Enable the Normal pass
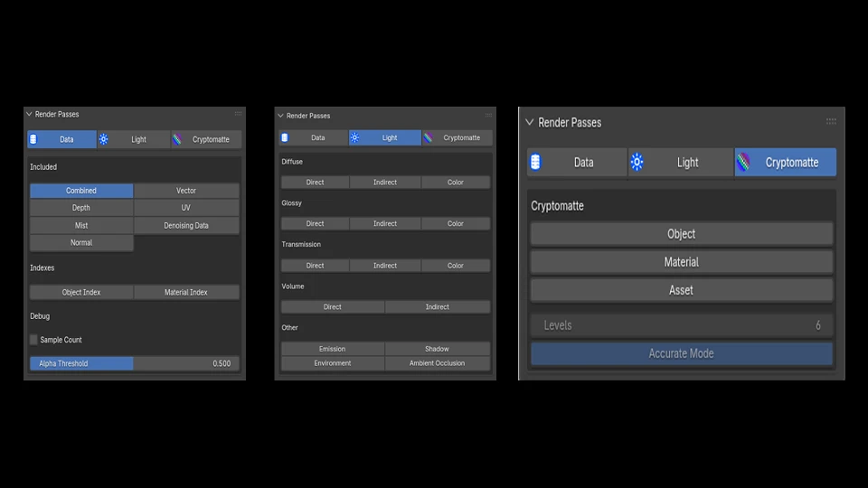This screenshot has width=868, height=488. click(x=81, y=243)
